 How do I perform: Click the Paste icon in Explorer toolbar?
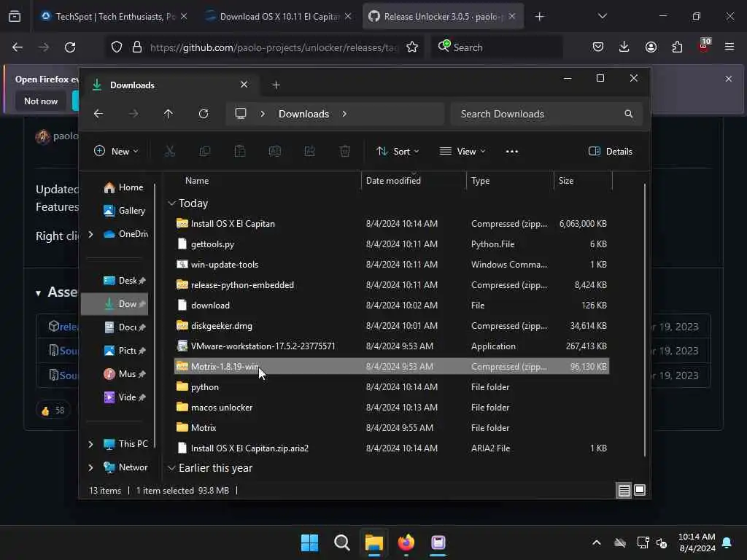pyautogui.click(x=239, y=152)
